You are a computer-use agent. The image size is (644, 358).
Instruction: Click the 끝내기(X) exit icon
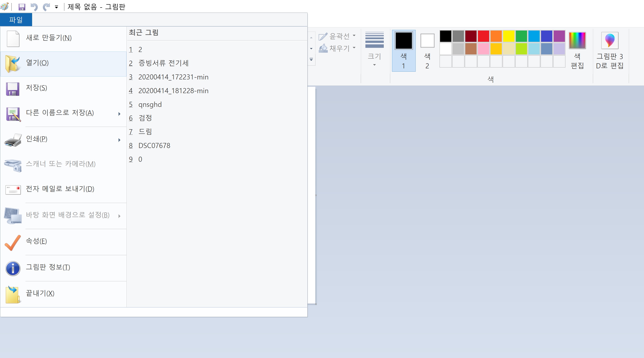12,294
